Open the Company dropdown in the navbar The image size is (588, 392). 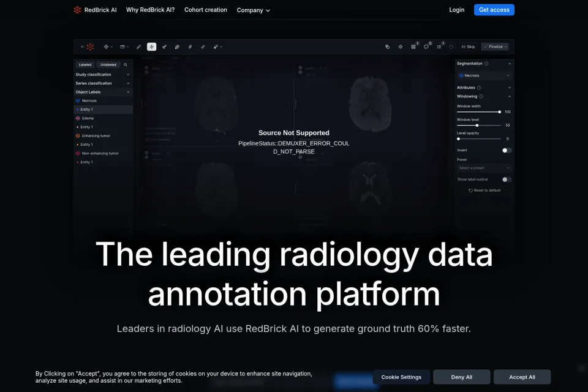(x=253, y=10)
